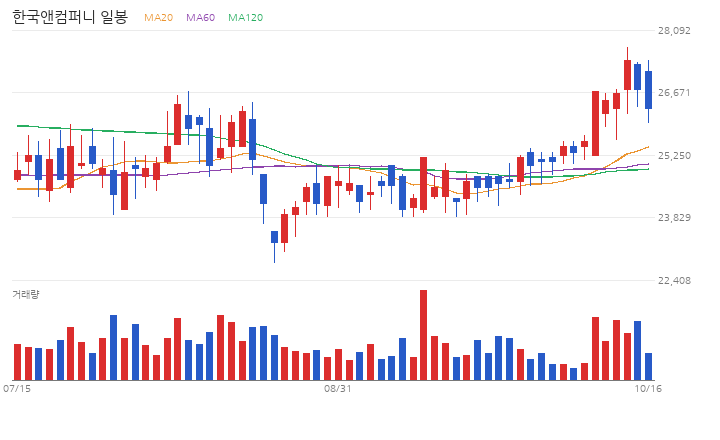720x440 pixels.
Task: Click the chart title 한국앤컴퍼니 일봉
Action: [x=70, y=17]
